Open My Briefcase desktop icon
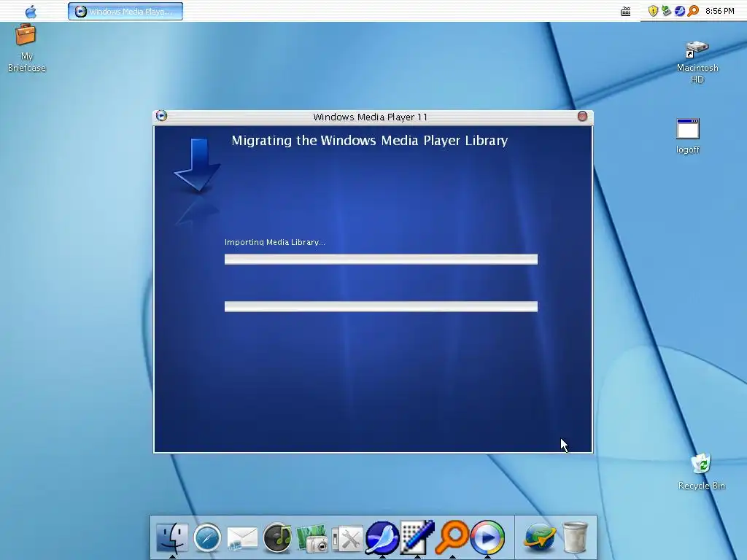This screenshot has height=560, width=747. (x=27, y=48)
